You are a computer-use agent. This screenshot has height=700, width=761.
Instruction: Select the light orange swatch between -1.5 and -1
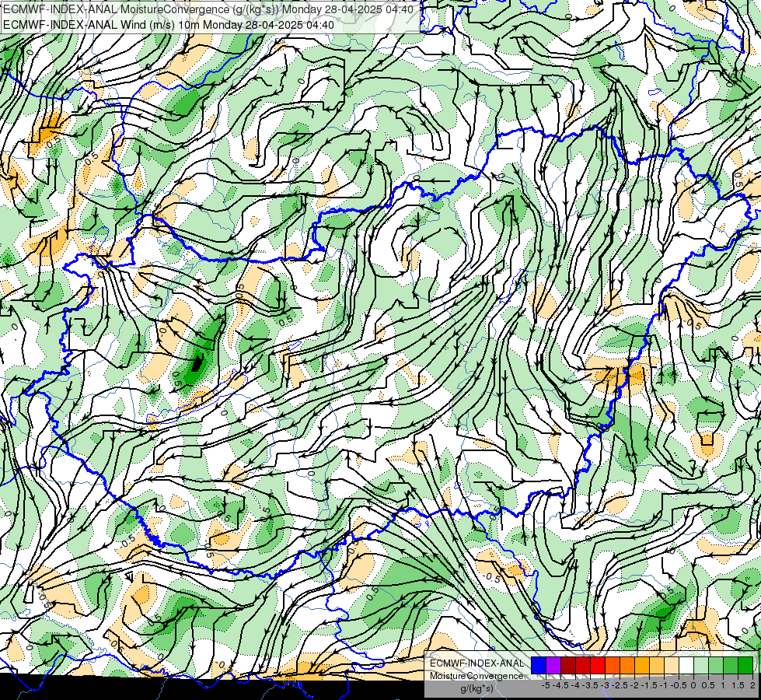coord(657,666)
